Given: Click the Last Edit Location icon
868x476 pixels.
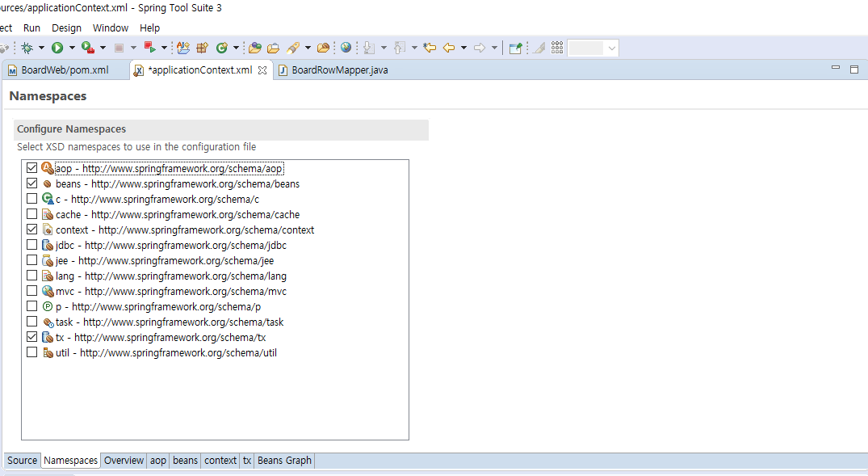Looking at the screenshot, I should pos(430,48).
